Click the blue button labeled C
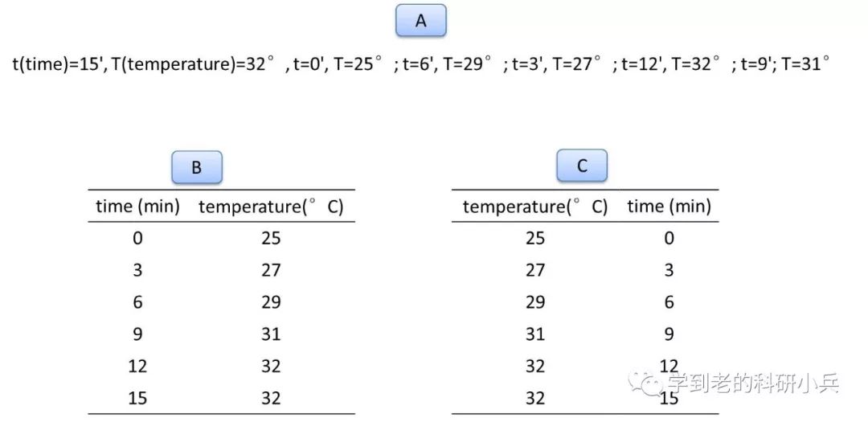Screen dimensions: 868x422 click(582, 166)
